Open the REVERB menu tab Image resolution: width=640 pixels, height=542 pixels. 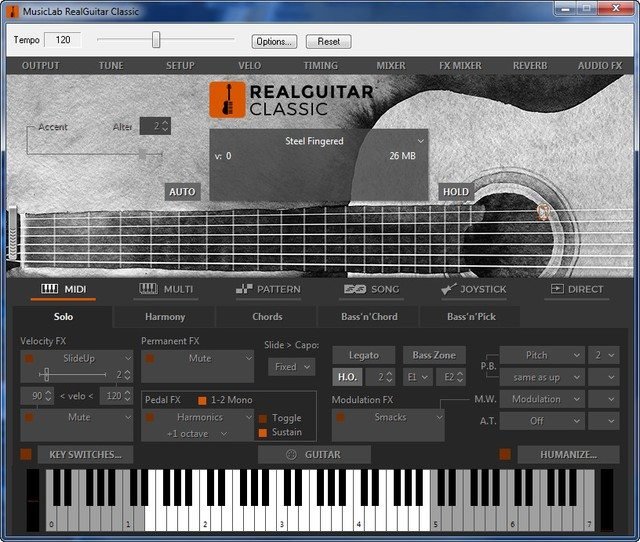point(530,66)
